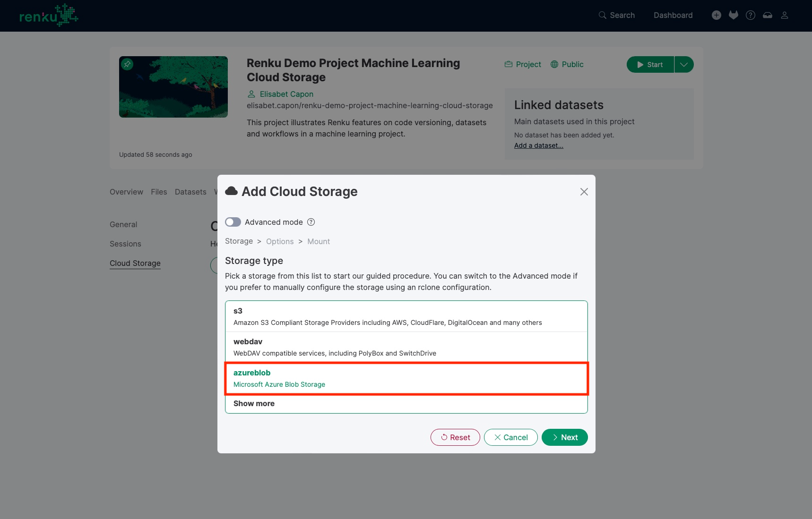Click the Advanced mode help icon
The image size is (812, 519).
pos(311,222)
